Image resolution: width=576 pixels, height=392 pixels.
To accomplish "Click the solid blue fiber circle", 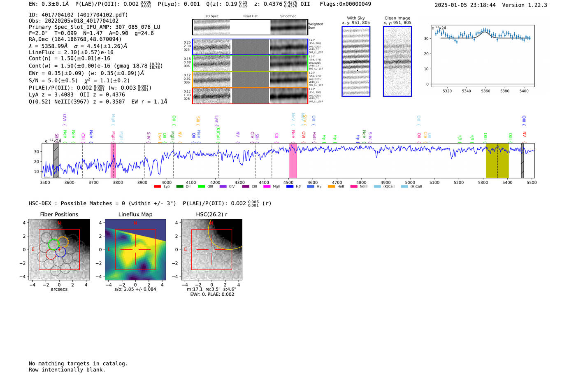I will 61,252.
